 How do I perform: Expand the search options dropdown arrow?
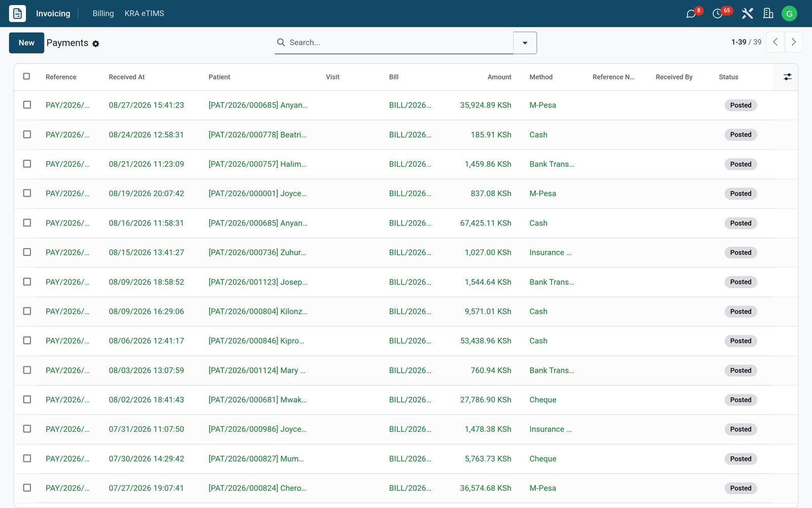click(x=525, y=43)
